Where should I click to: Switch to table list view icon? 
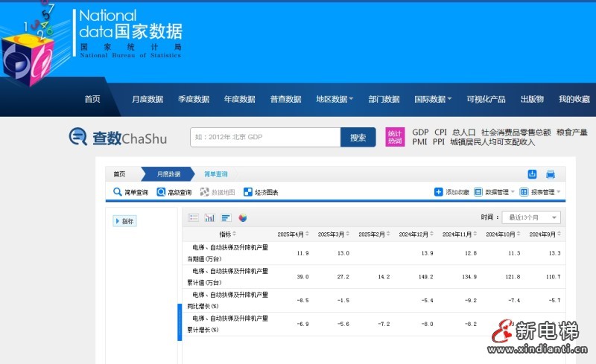(194, 217)
